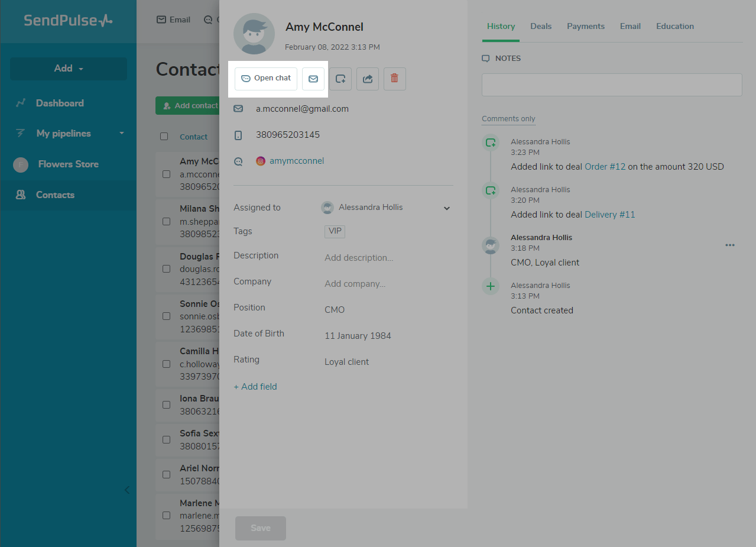Viewport: 756px width, 547px height.
Task: Expand the My pipelines menu arrow
Action: point(122,134)
